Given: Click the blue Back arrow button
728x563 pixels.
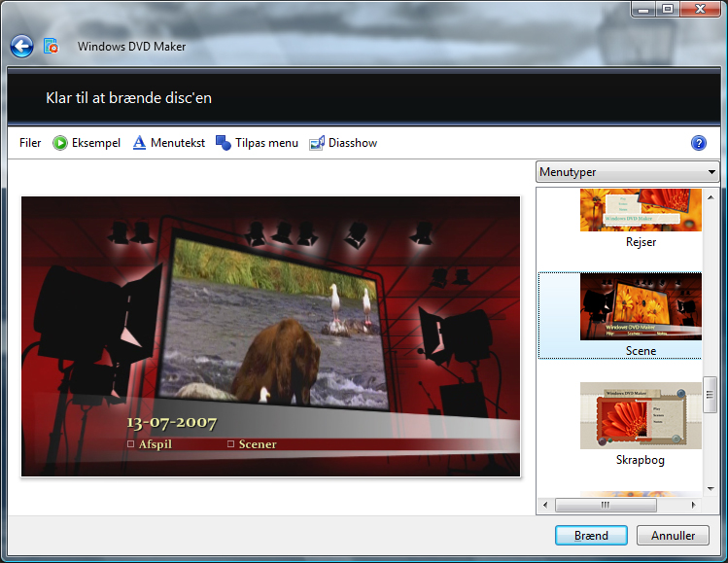Looking at the screenshot, I should 21,46.
